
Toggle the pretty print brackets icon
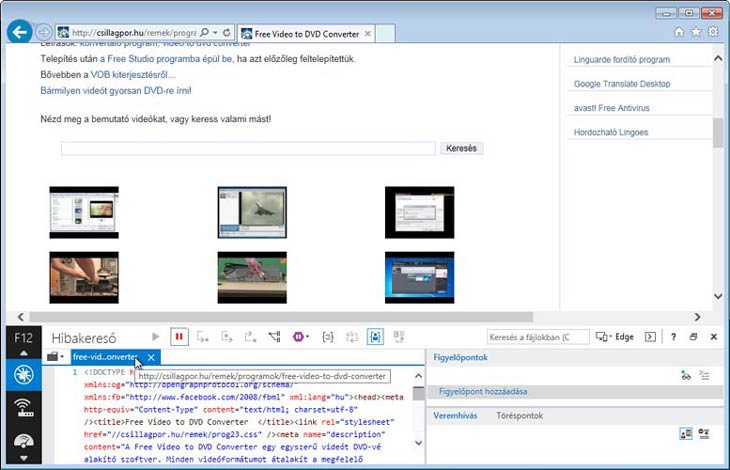[x=328, y=336]
